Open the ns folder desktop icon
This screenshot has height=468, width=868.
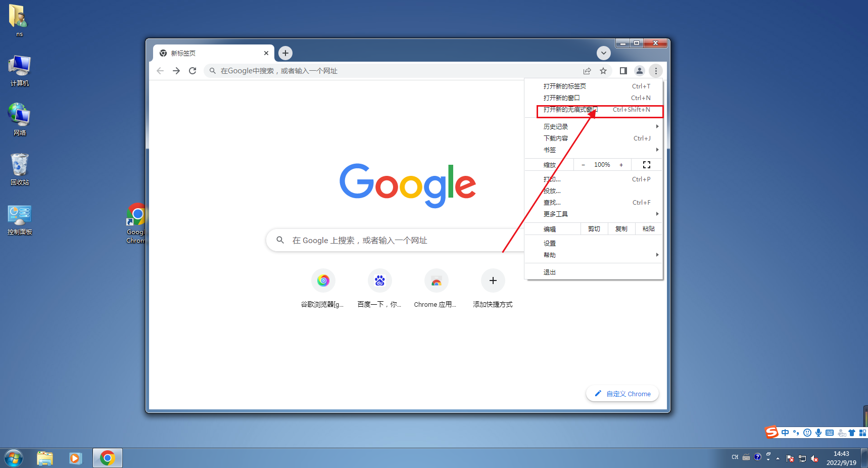tap(19, 20)
